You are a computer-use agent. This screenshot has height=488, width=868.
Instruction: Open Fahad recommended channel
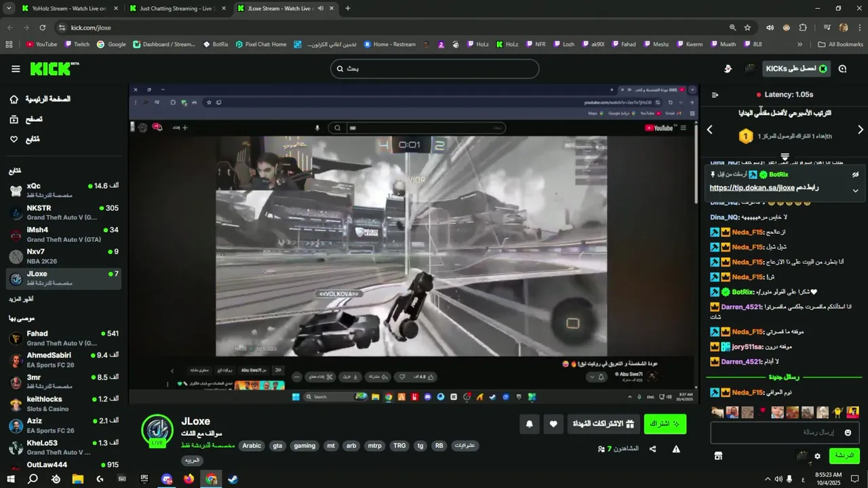63,338
